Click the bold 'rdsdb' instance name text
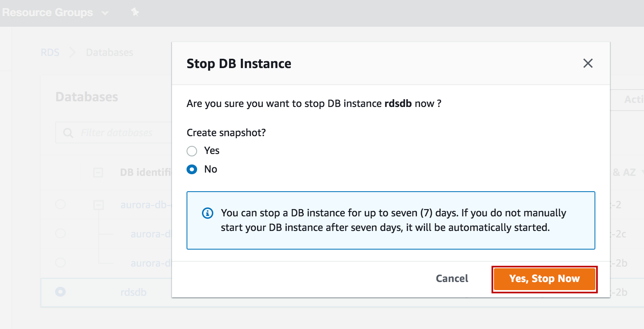The width and height of the screenshot is (644, 329). 398,104
